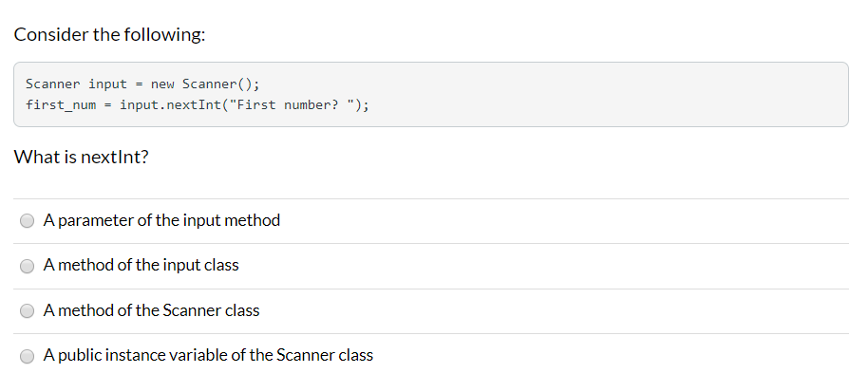868x392 pixels.
Task: Click the first word 'Scanner' in the code
Action: pyautogui.click(x=52, y=84)
